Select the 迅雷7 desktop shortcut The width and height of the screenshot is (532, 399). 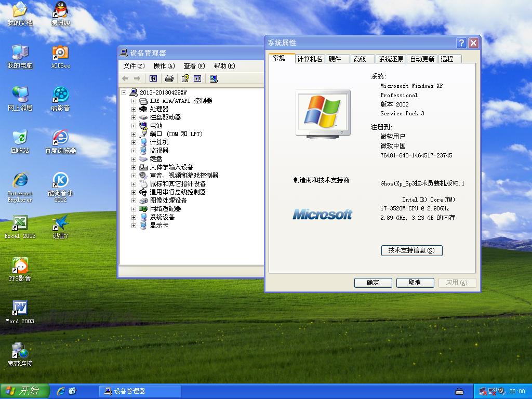60,227
